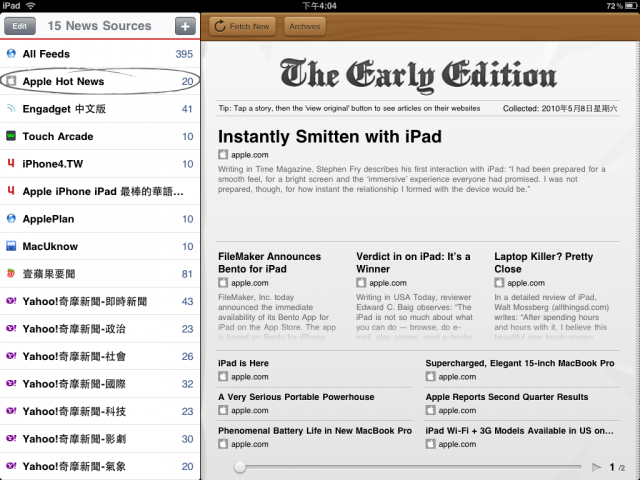Viewport: 640px width, 480px height.
Task: Click Yahoo icon beside 影劇
Action: pos(11,438)
